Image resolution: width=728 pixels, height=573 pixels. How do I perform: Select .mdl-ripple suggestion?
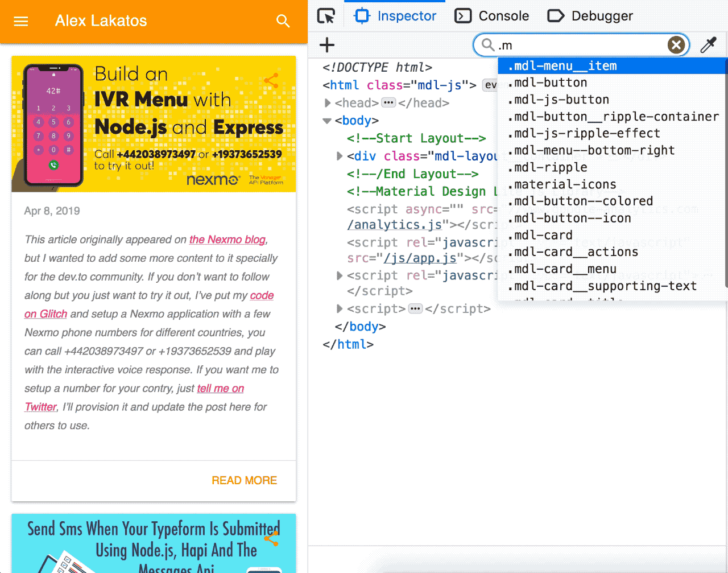coord(612,167)
